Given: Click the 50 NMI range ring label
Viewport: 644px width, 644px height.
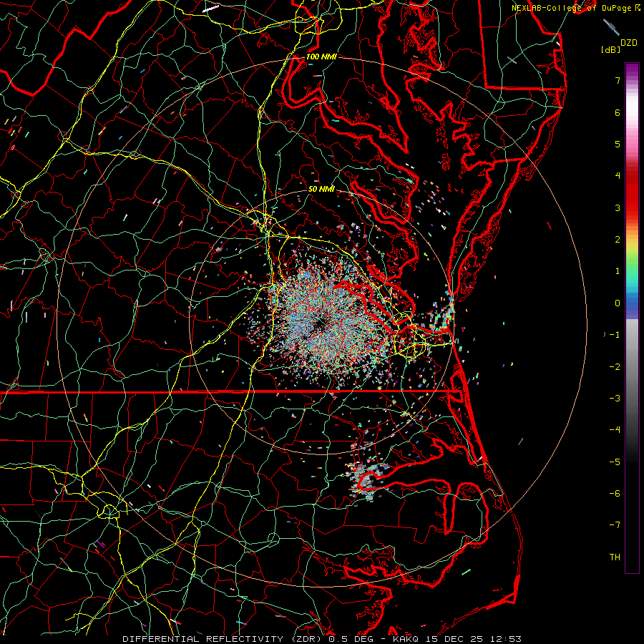Looking at the screenshot, I should (x=321, y=190).
